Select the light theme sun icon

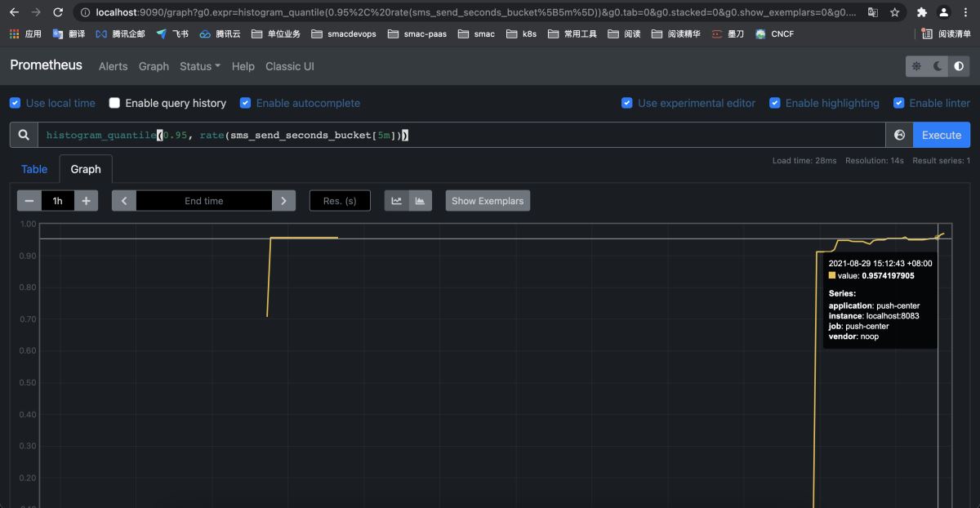916,66
